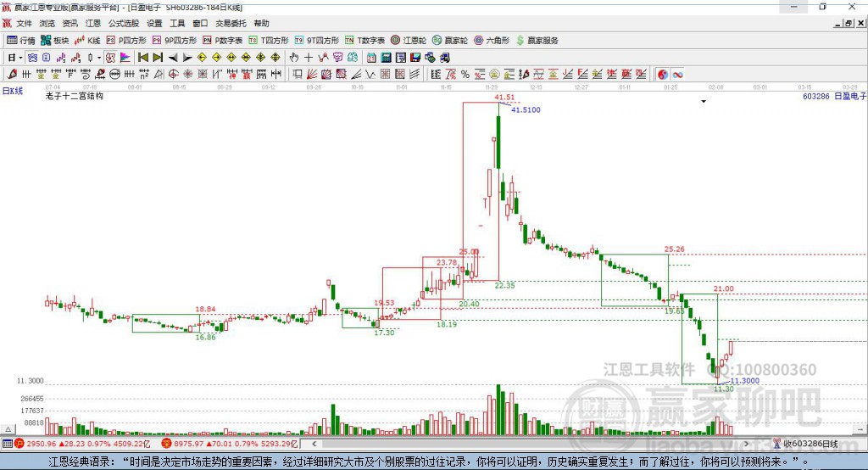The width and height of the screenshot is (868, 470).
Task: Jump to last bar icon
Action: (x=158, y=58)
